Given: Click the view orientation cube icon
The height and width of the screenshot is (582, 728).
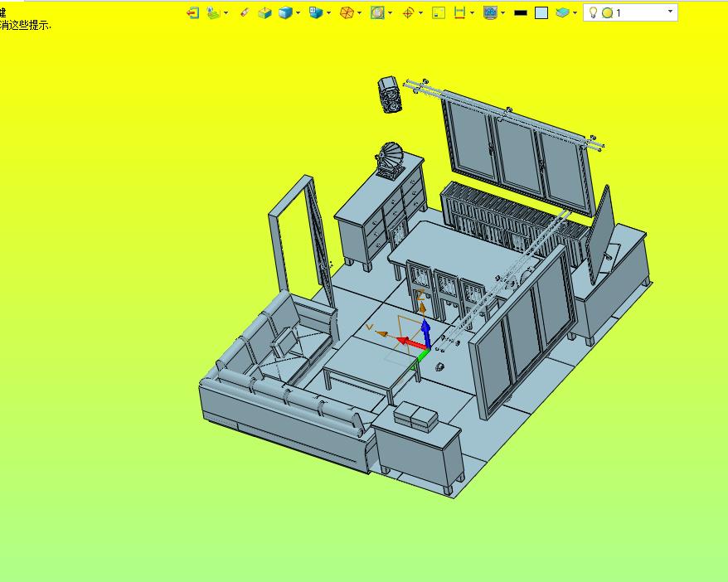Looking at the screenshot, I should pyautogui.click(x=316, y=12).
